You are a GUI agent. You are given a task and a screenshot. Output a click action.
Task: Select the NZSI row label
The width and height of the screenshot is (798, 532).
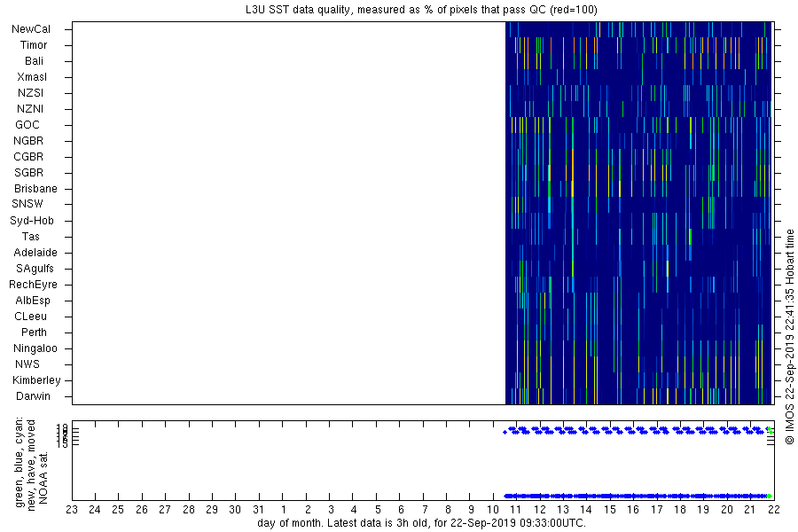pos(30,93)
